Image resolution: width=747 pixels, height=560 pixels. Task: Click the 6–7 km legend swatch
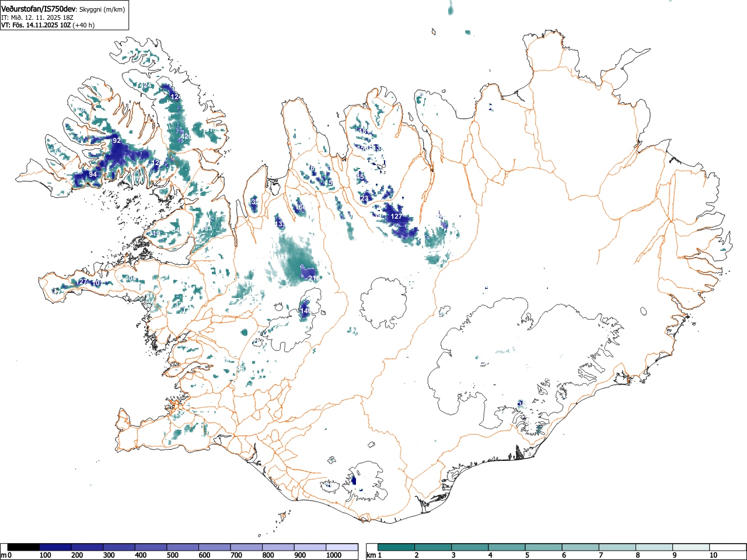[x=580, y=547]
